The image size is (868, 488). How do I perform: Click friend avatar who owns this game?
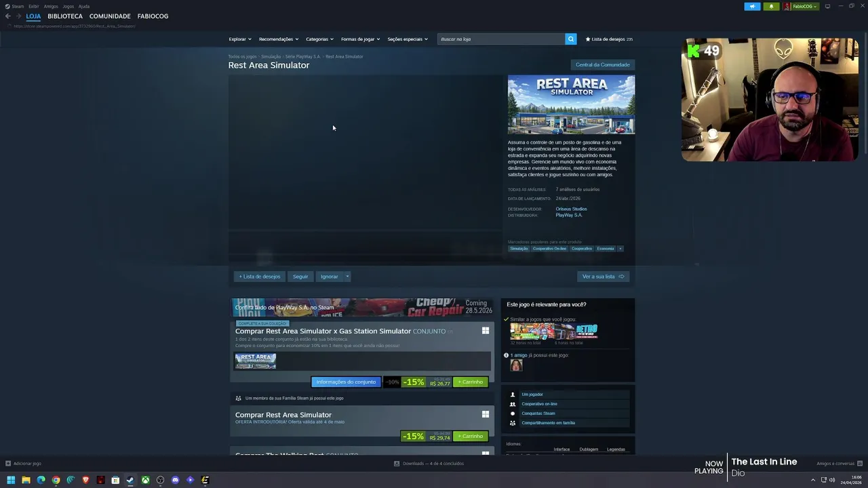point(516,365)
